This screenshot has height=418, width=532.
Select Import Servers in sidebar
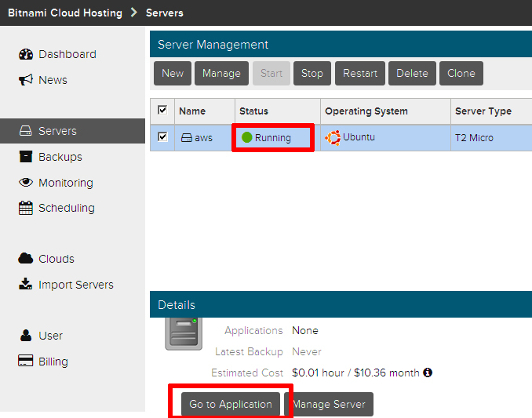click(x=76, y=285)
